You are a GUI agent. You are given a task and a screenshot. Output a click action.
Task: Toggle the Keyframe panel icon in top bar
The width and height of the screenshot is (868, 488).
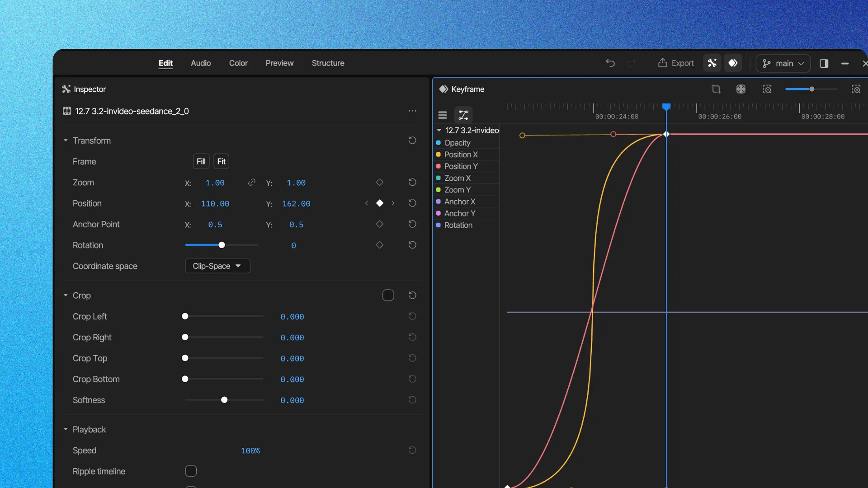tap(733, 63)
